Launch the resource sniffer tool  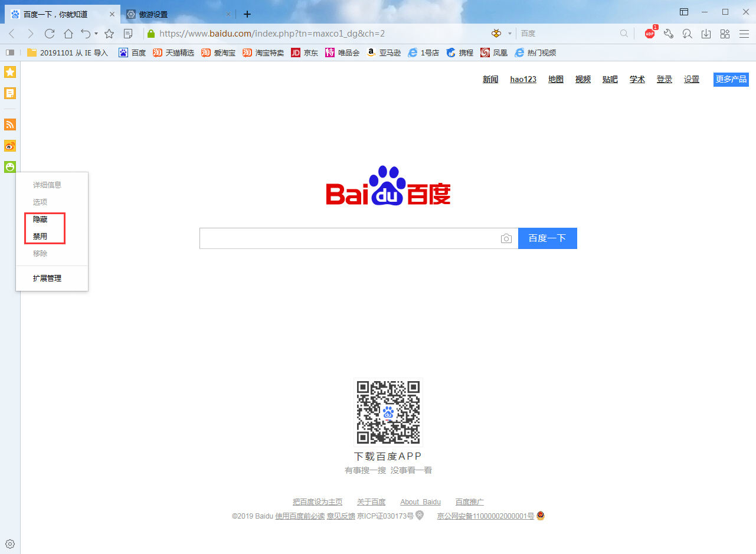point(687,34)
